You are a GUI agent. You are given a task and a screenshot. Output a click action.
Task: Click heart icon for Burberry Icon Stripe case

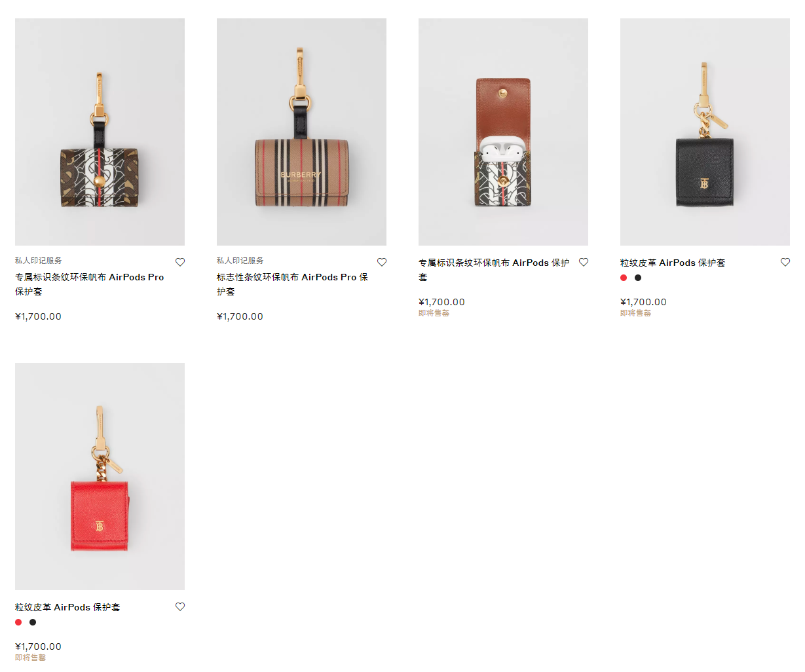point(382,262)
